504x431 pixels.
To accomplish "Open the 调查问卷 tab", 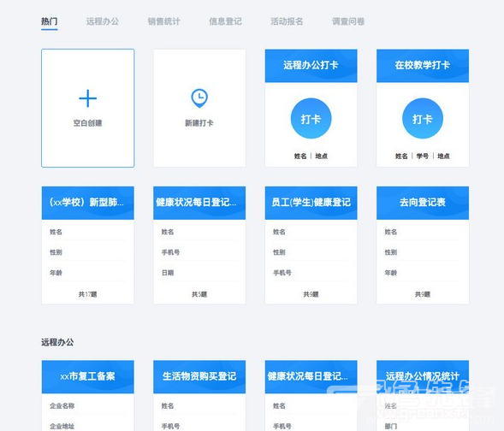I will tap(348, 21).
